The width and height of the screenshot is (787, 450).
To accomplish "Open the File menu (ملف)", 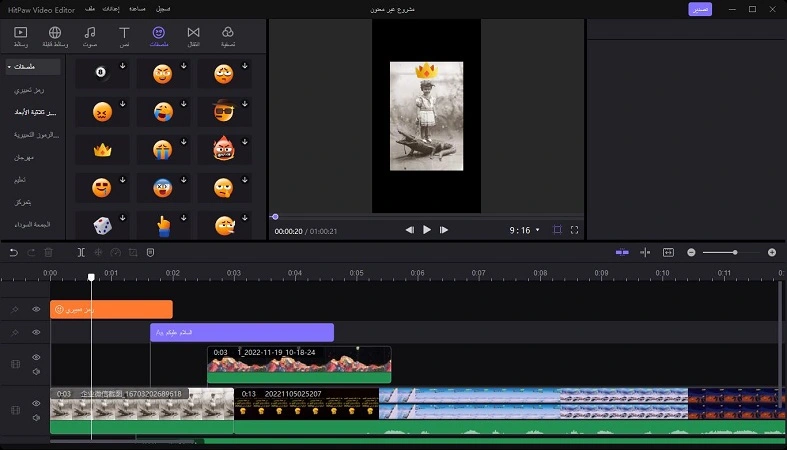I will 90,9.
